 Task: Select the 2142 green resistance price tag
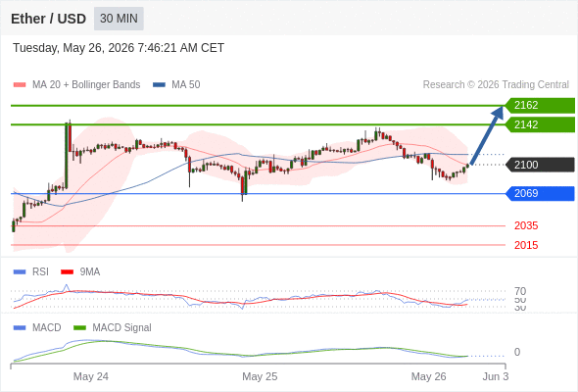coord(540,124)
